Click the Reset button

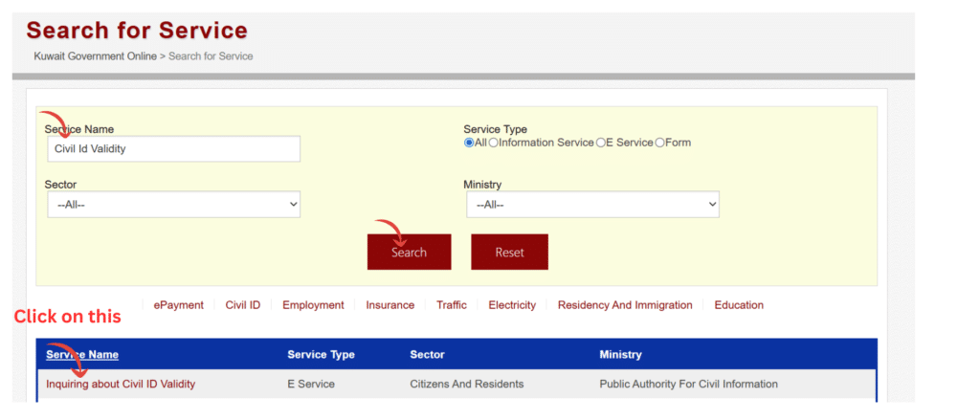point(509,252)
